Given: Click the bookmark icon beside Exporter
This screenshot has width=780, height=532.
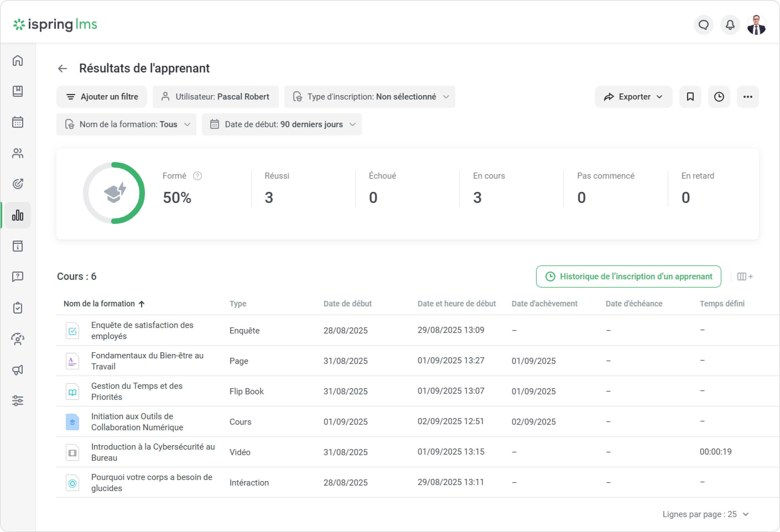Looking at the screenshot, I should pyautogui.click(x=690, y=97).
